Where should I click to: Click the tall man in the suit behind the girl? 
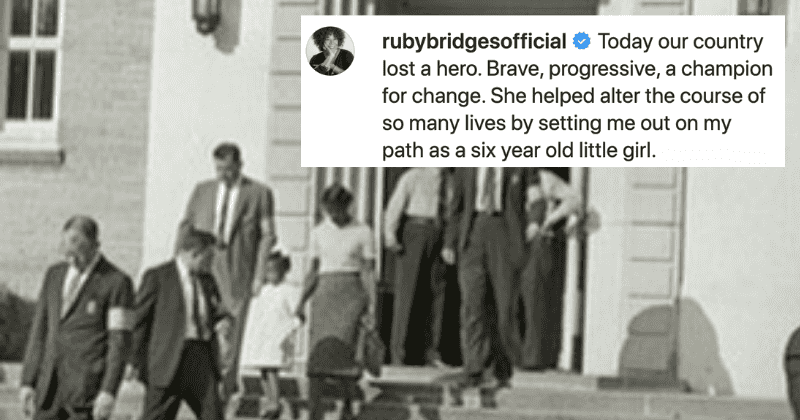point(230,240)
